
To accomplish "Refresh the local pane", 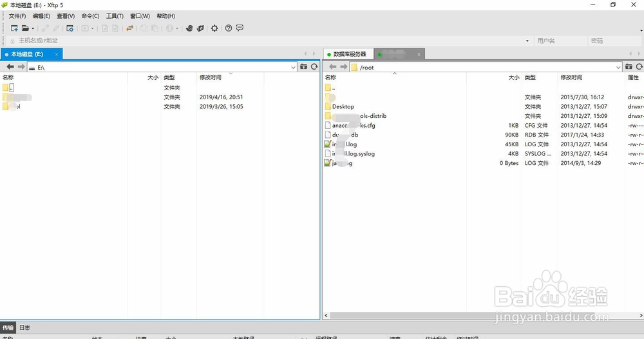I will tap(315, 66).
